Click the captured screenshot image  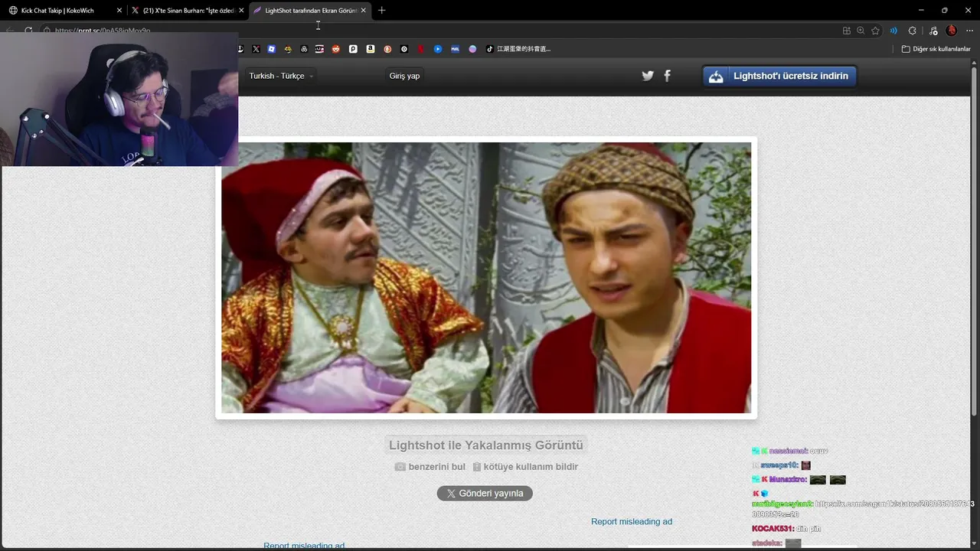click(486, 278)
